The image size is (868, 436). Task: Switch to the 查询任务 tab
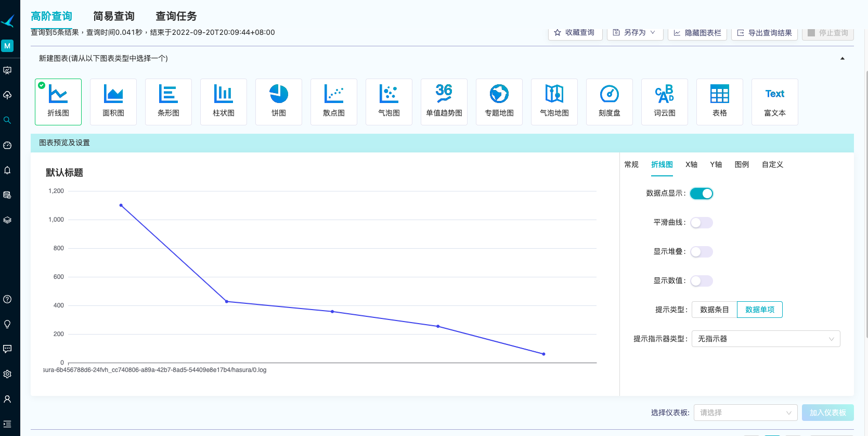click(x=176, y=16)
